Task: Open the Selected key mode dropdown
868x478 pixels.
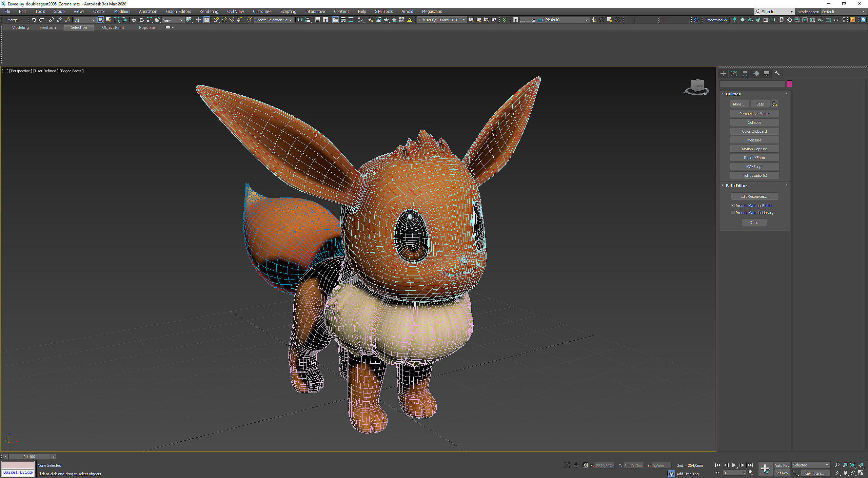Action: 811,465
